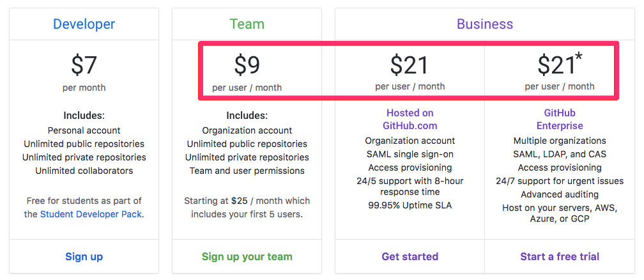
Task: Click SAML, LDAP, and CAS feature text
Action: click(560, 154)
